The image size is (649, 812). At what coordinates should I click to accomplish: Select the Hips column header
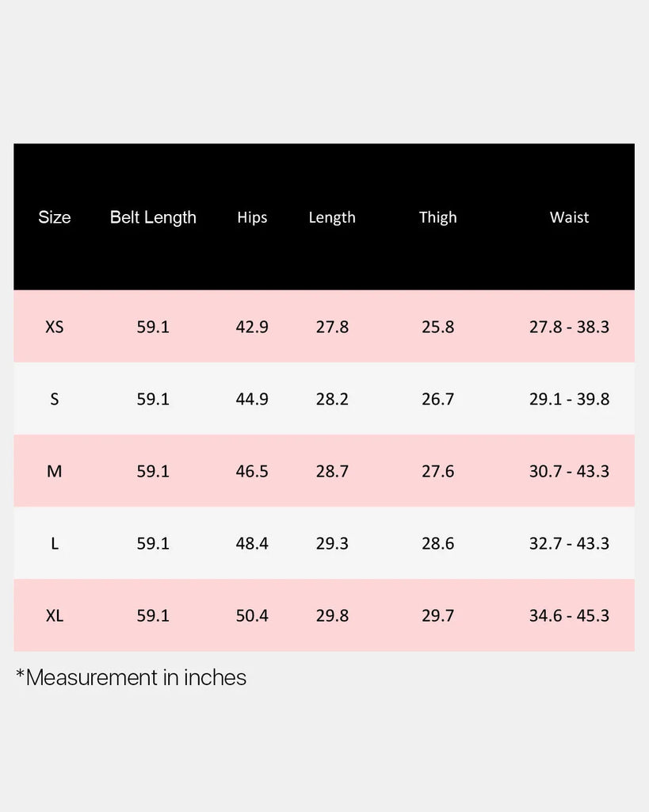(252, 217)
